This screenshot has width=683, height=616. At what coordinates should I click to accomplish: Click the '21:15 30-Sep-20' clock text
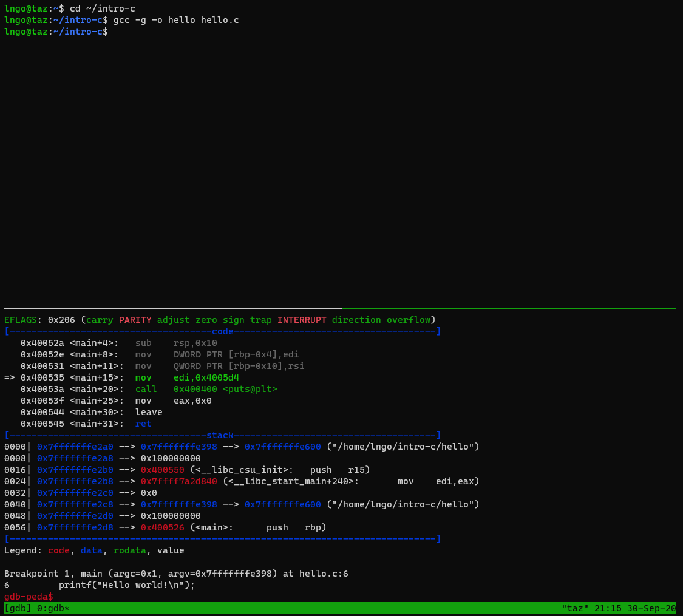click(635, 608)
